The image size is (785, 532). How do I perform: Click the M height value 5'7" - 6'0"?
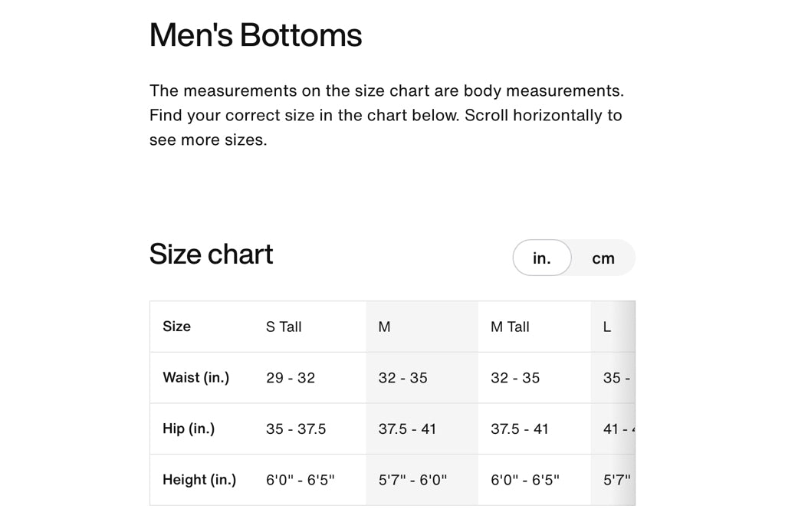(x=412, y=480)
